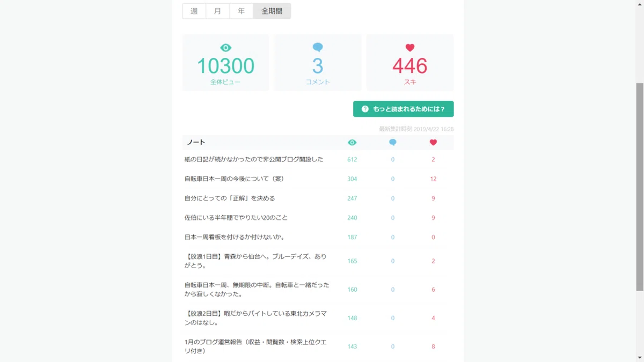Open note 紙の日記が続かなかったので非公開ブログ開設した

[x=254, y=159]
